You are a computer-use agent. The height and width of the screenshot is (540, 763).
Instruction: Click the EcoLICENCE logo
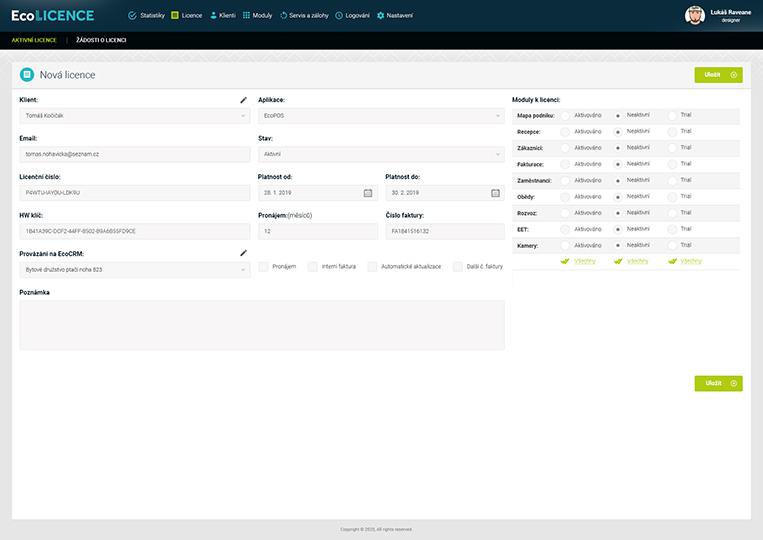pos(52,15)
